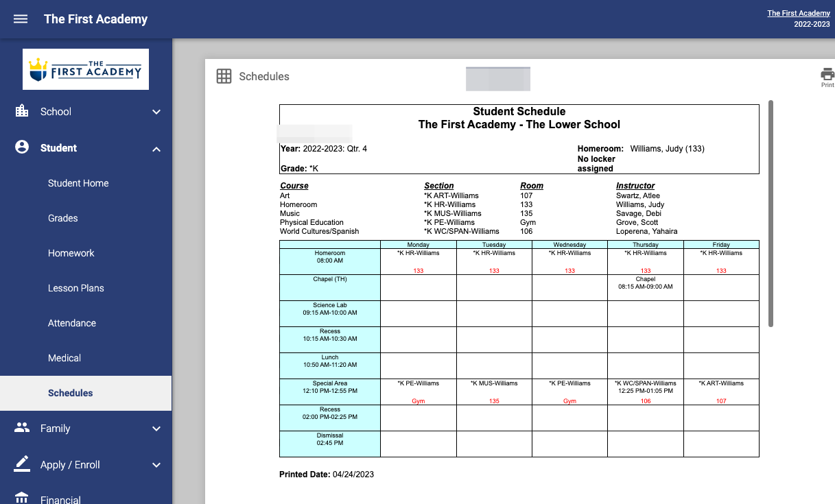This screenshot has width=835, height=504.
Task: Click the Student person icon
Action: pos(22,147)
